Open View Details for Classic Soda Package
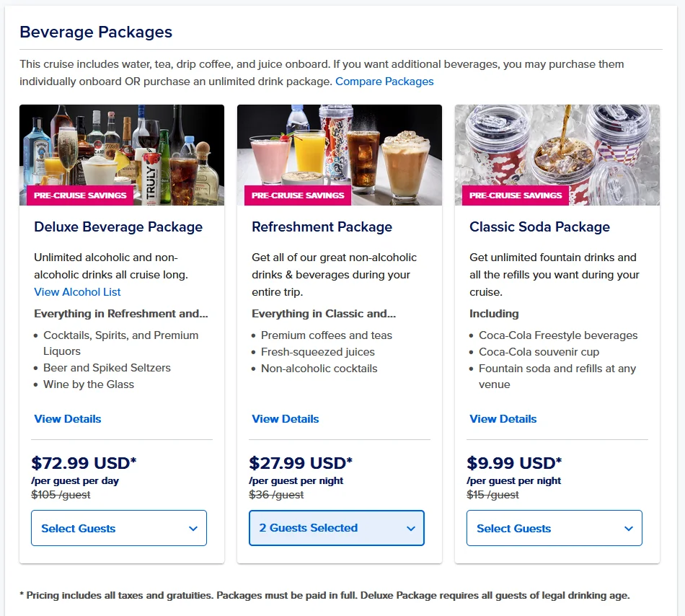 (503, 418)
